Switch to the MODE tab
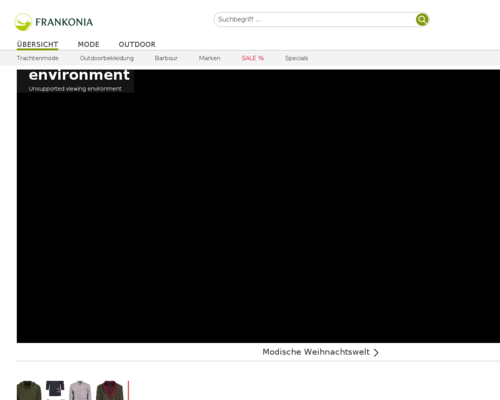Viewport: 500px width, 400px height. click(88, 44)
